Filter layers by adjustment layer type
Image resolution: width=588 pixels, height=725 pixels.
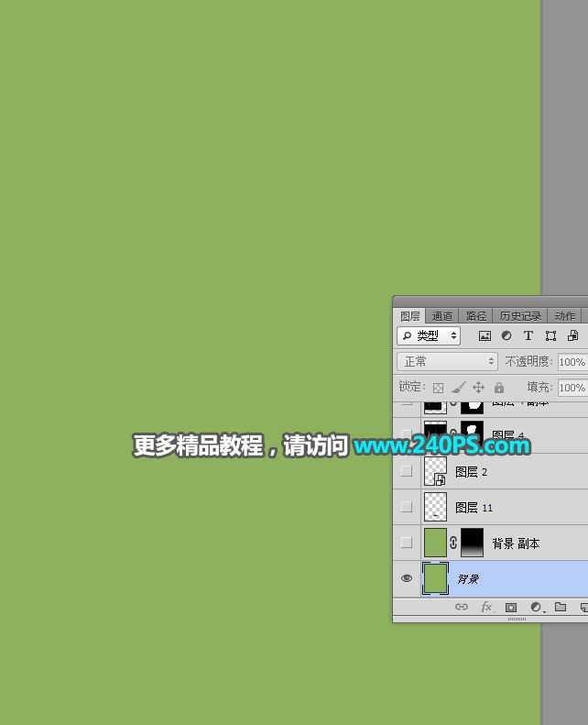[506, 336]
